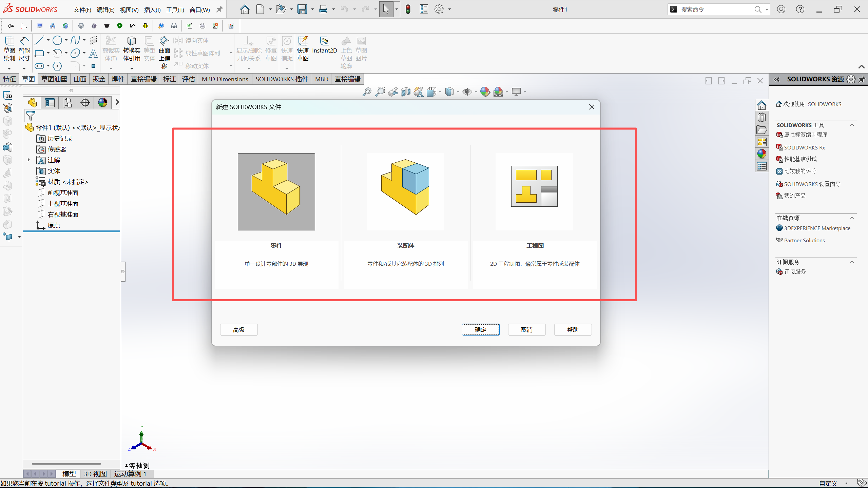
Task: Expand the 注解 annotations tree node
Action: coord(29,160)
